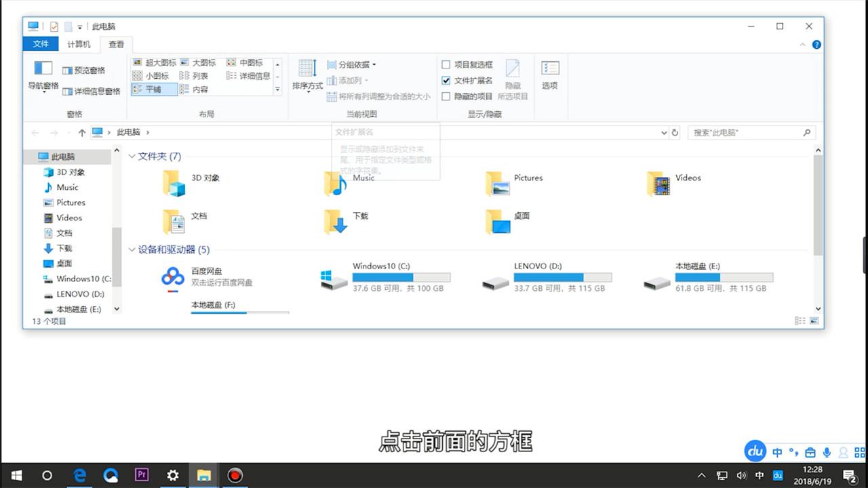This screenshot has height=488, width=868.
Task: Go up one level with up arrow
Action: click(x=82, y=133)
